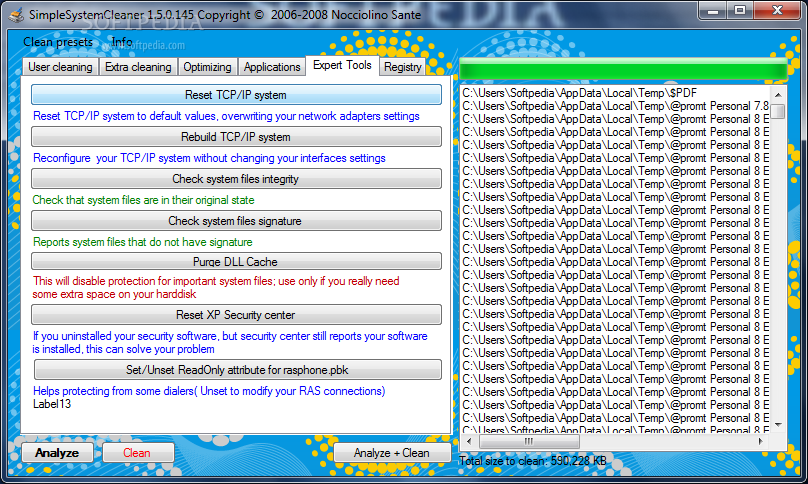The height and width of the screenshot is (484, 808).
Task: Maximize the SimpleSystemCleaner window
Action: pyautogui.click(x=740, y=10)
